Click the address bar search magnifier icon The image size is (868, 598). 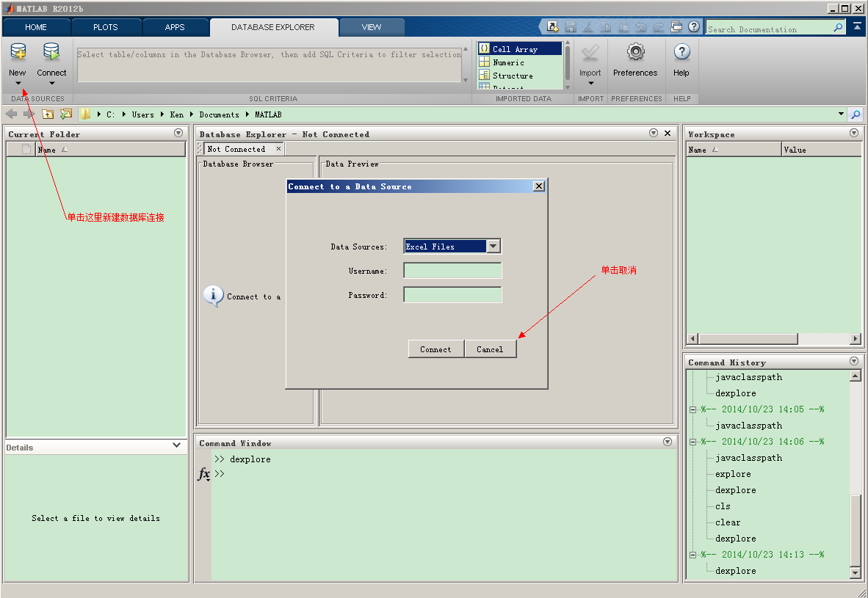coord(856,114)
